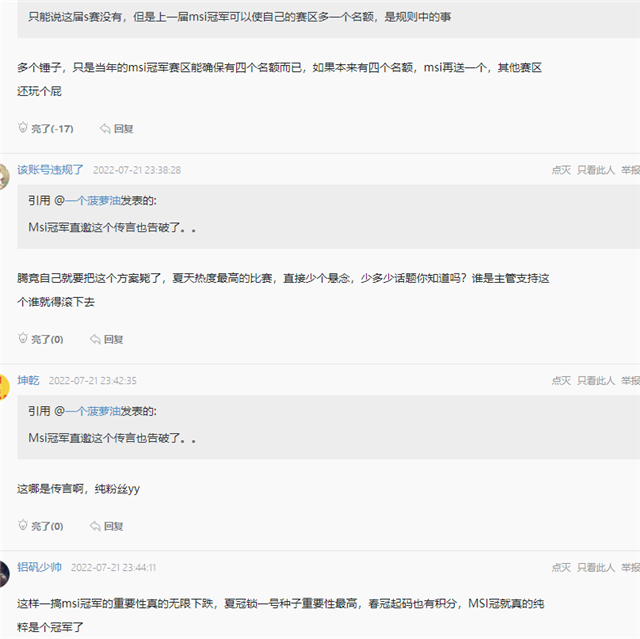Click 只看此人 on 坤乾's comment
Viewport: 640px width, 639px height.
pos(596,381)
